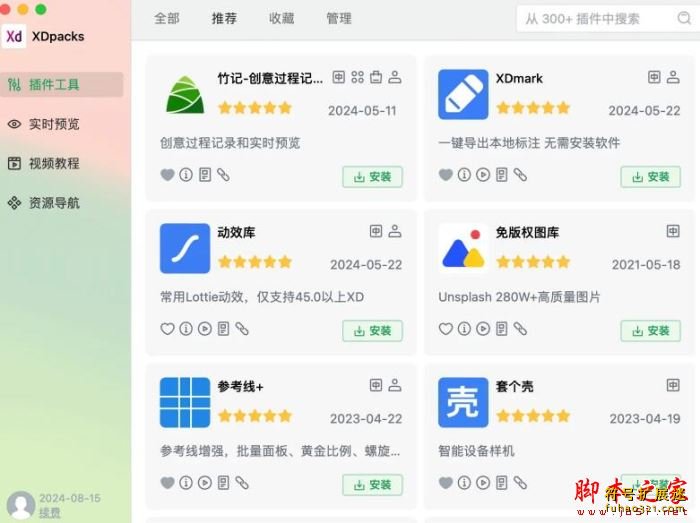
Task: Switch to the 推荐 tab
Action: (x=224, y=18)
